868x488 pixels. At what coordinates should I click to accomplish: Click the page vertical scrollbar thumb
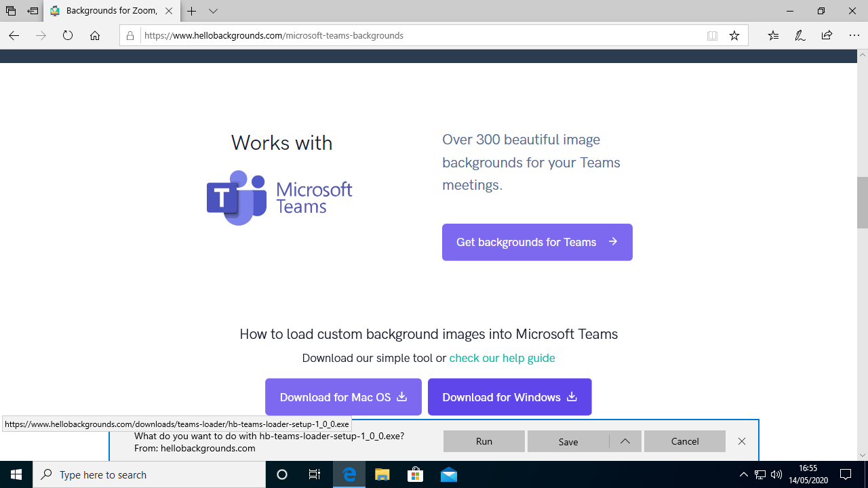tap(863, 202)
